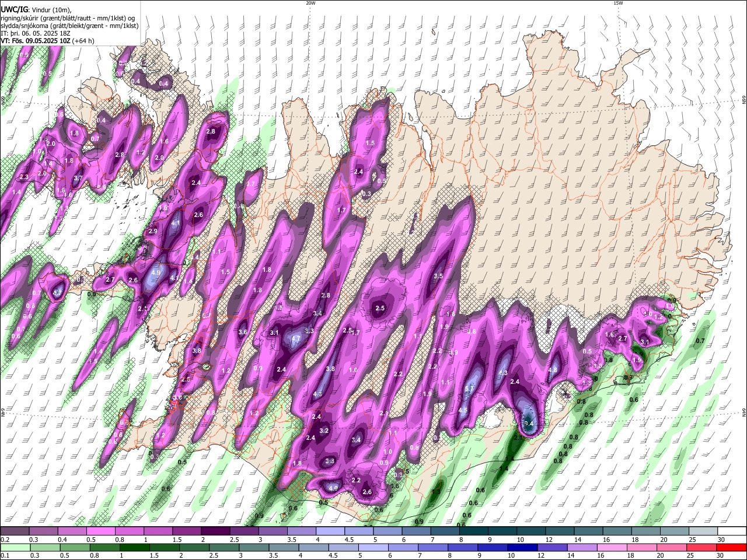Click the 3.7 precipitation value on the map
Viewport: 747px width, 560px height.
pos(78,178)
